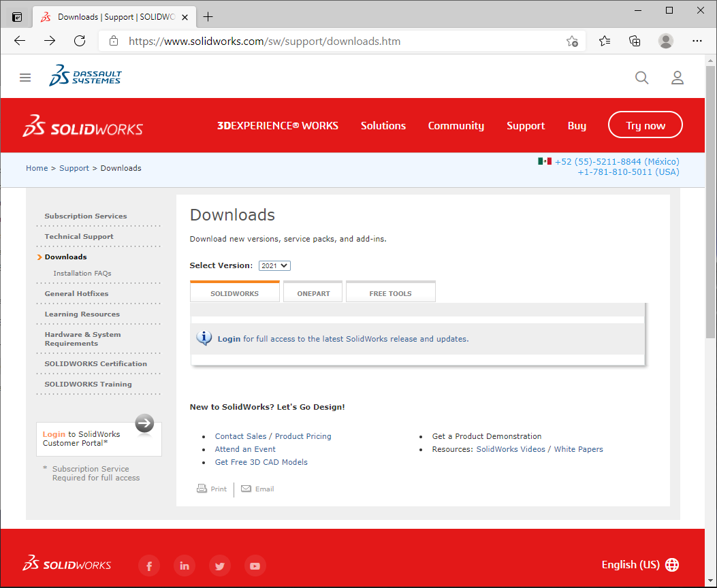The width and height of the screenshot is (717, 588).
Task: Close the Downloads browser tab
Action: 185,18
